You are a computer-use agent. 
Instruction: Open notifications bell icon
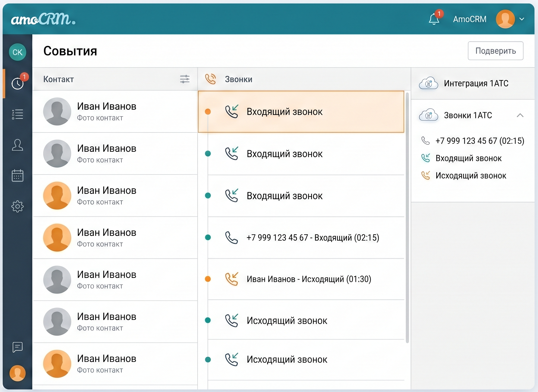point(434,19)
